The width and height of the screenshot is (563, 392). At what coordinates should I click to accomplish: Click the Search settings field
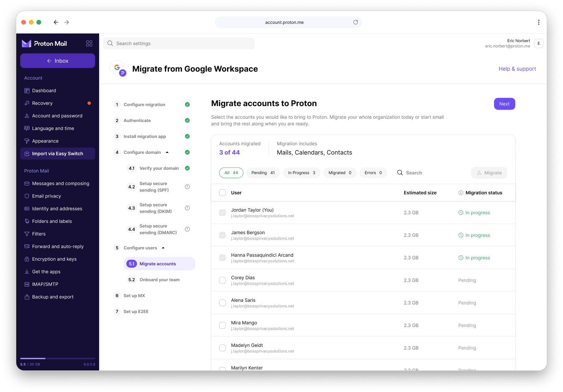point(179,43)
